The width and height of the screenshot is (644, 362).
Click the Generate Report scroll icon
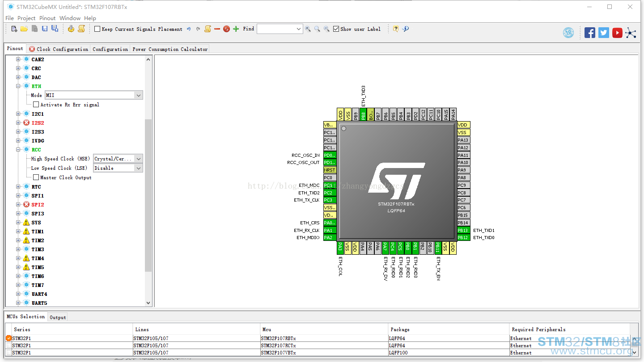click(81, 29)
